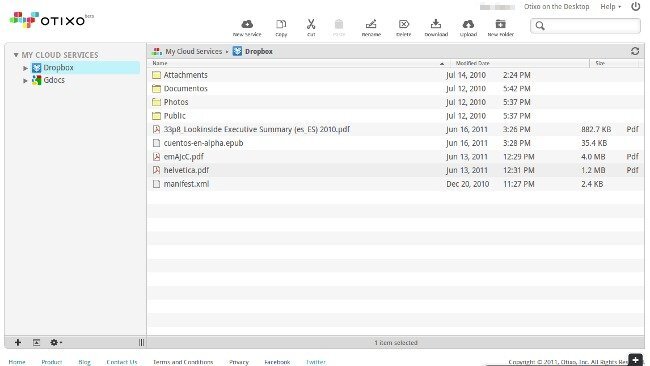Select the emAJcC.pdf file name
This screenshot has height=366, width=650.
click(184, 157)
